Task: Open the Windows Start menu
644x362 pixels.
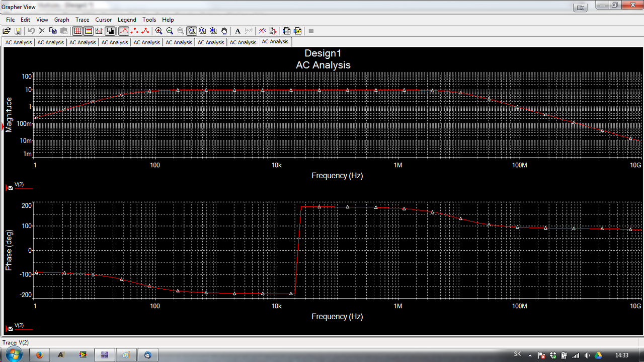Action: (14, 354)
